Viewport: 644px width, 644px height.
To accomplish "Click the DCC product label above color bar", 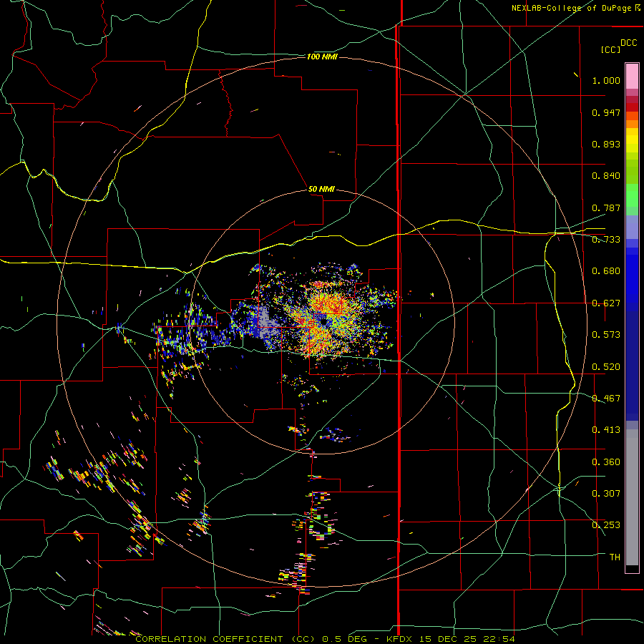I will tap(628, 43).
